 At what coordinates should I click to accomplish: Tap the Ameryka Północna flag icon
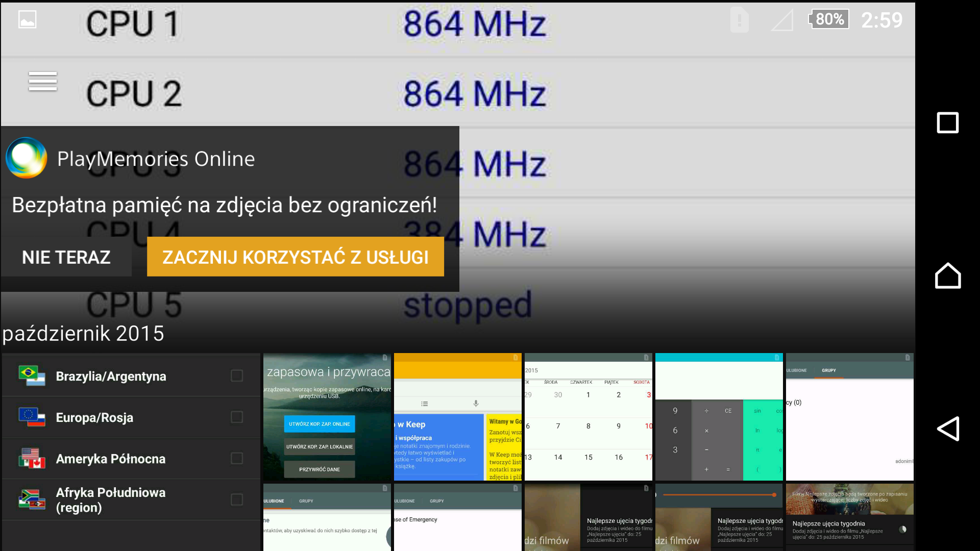32,458
